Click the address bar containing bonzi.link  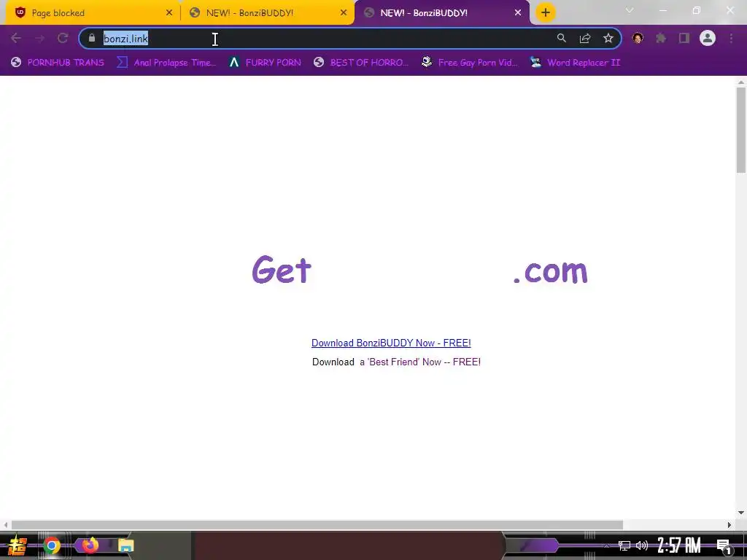(349, 39)
